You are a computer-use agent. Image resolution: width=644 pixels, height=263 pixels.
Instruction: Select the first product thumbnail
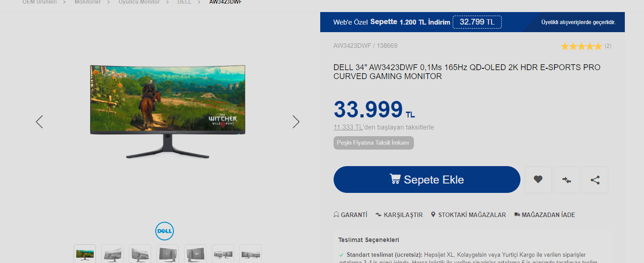(x=85, y=254)
